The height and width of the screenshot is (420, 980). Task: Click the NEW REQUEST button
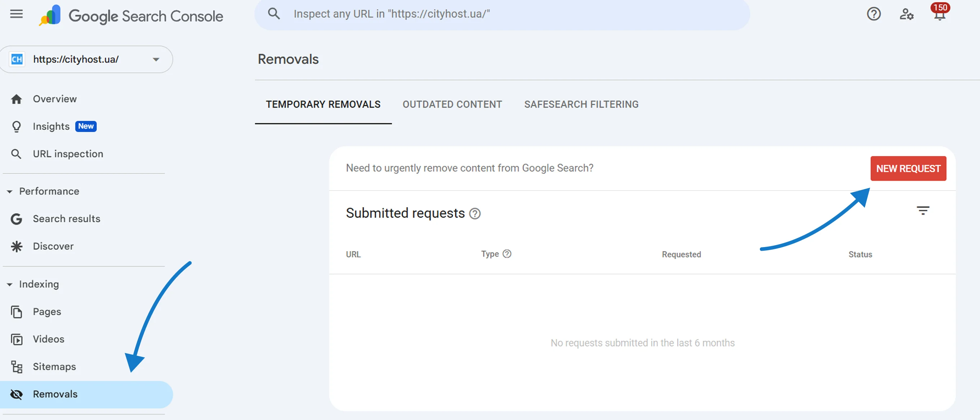pyautogui.click(x=908, y=169)
